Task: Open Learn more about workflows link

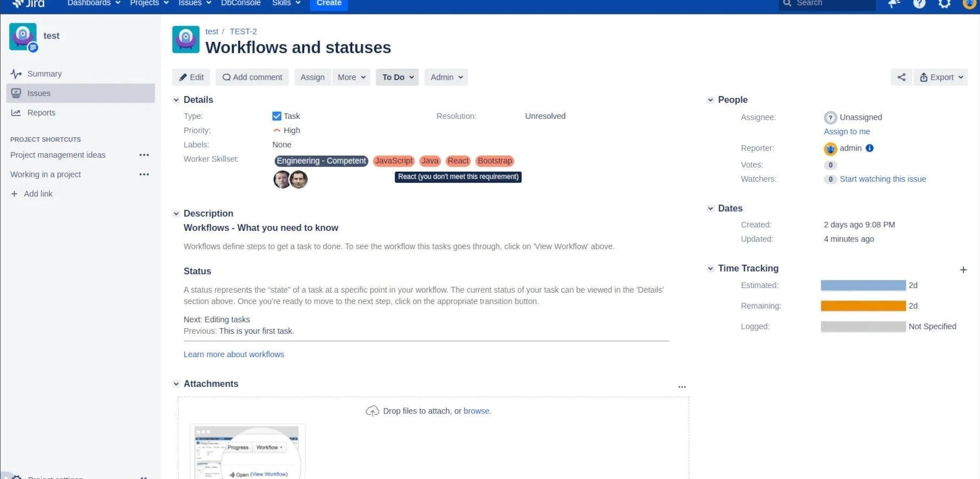Action: point(234,354)
